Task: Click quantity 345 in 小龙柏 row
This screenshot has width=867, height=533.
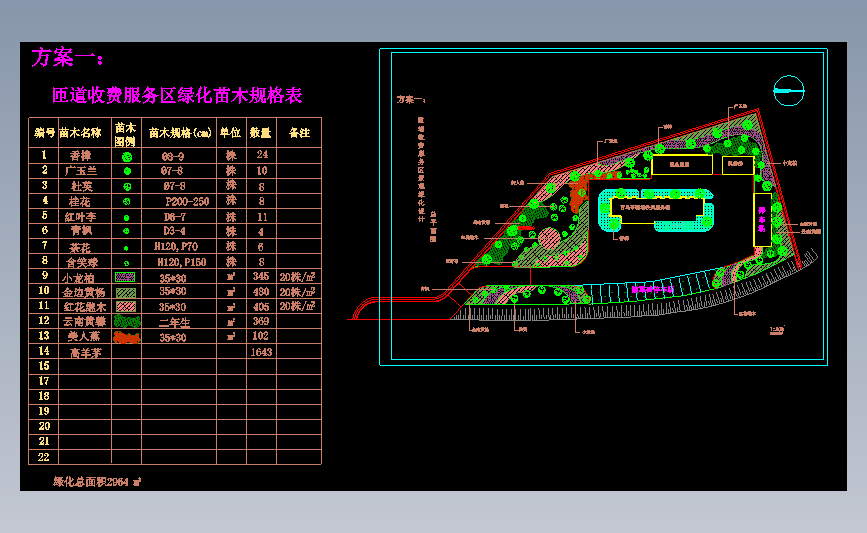Action: click(261, 276)
